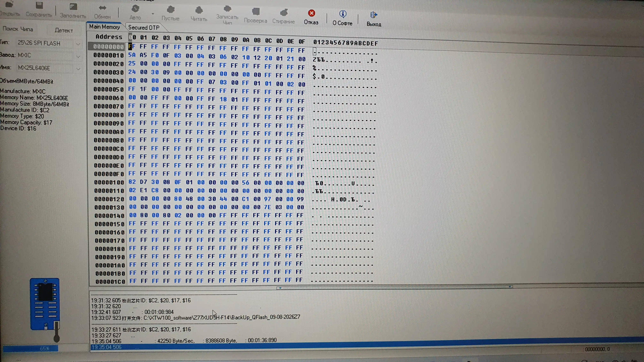This screenshot has width=644, height=362.
Task: Click the horizontal splitter handle above the log
Action: tap(395, 287)
